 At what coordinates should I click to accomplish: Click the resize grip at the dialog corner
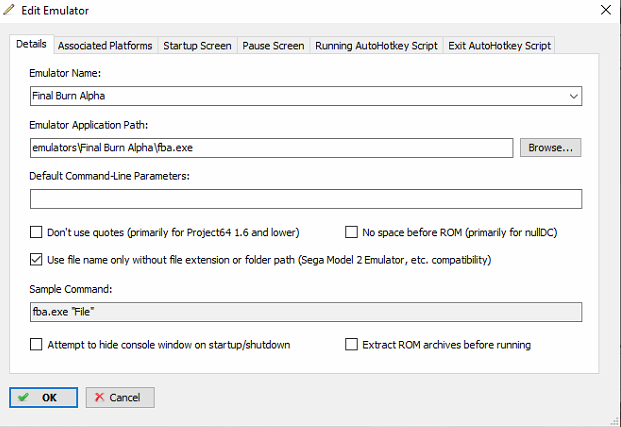tap(615, 421)
